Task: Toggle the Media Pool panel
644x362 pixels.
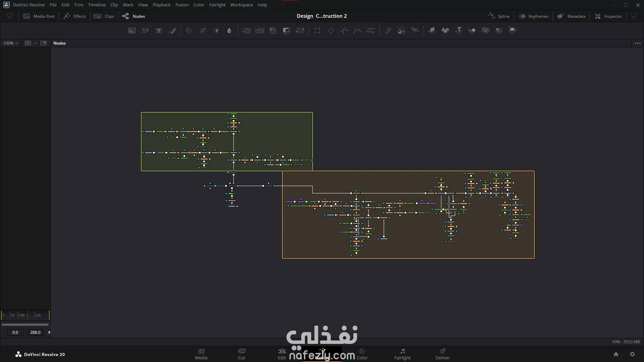Action: (x=39, y=16)
